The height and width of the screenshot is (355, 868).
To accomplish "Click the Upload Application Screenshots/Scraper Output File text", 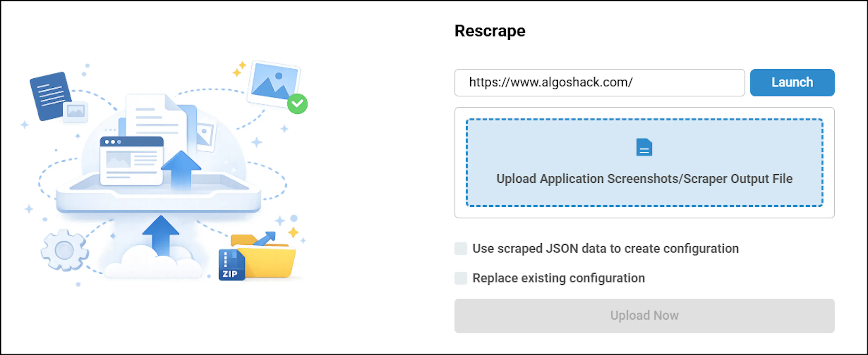I will 644,179.
